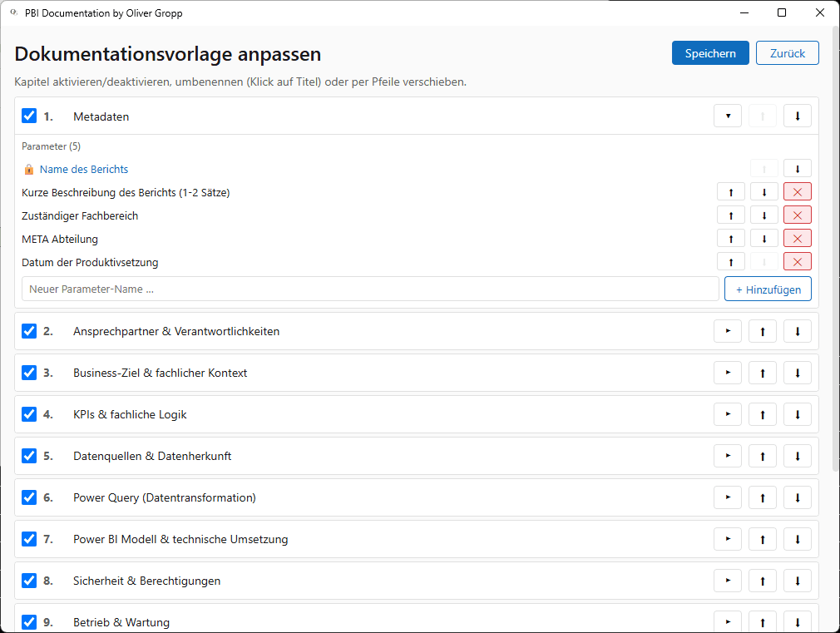
Task: Select Datum der Produktivsetzung parameter text
Action: (x=90, y=263)
